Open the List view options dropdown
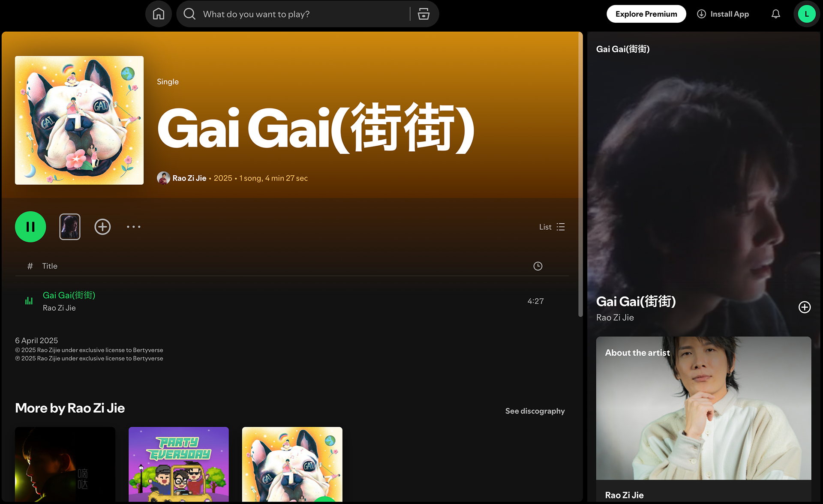Image resolution: width=823 pixels, height=504 pixels. 552,227
